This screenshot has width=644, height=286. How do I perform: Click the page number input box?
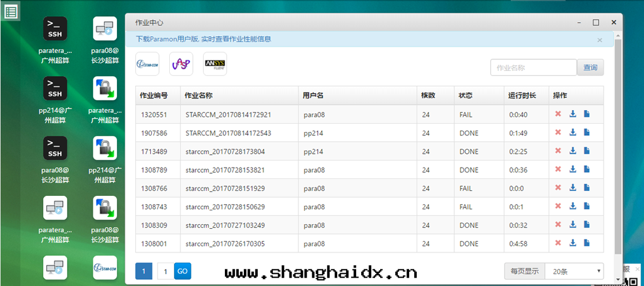[165, 272]
